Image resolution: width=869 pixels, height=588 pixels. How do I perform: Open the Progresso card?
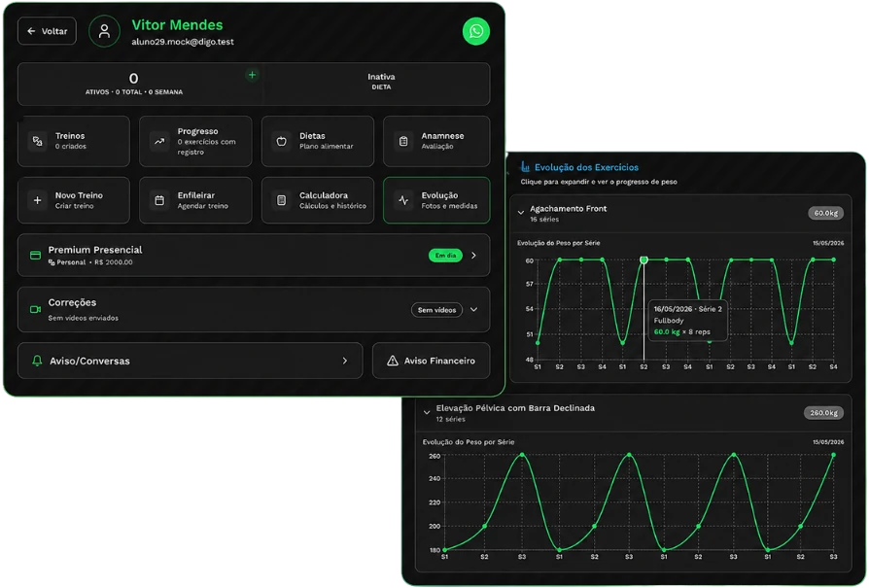click(195, 141)
